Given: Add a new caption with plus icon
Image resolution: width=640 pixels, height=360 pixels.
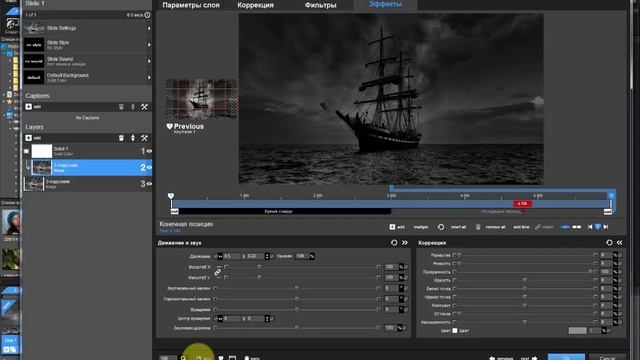Looking at the screenshot, I should point(29,107).
